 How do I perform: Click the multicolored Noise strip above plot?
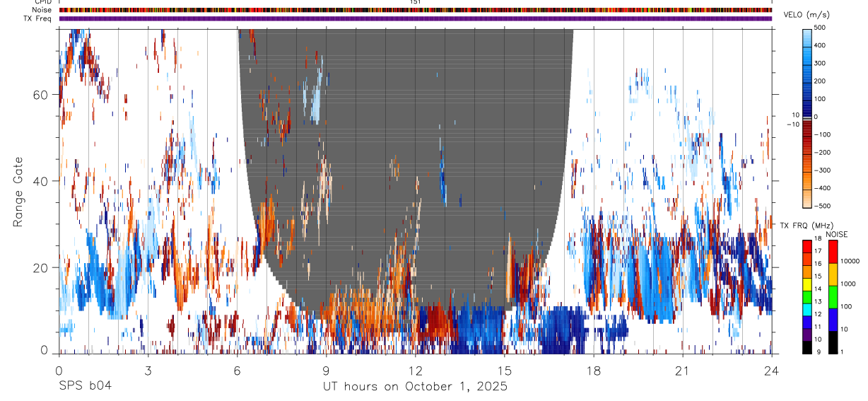[415, 10]
